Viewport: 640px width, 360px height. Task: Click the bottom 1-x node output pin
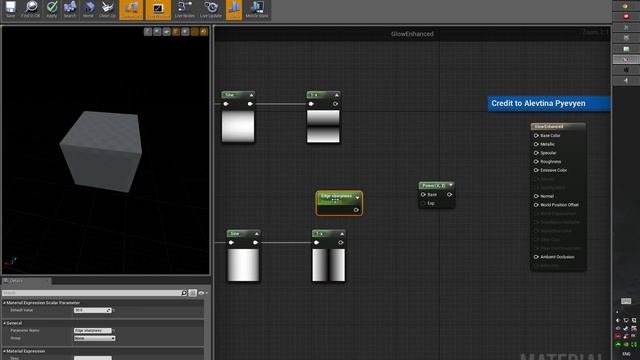(341, 243)
